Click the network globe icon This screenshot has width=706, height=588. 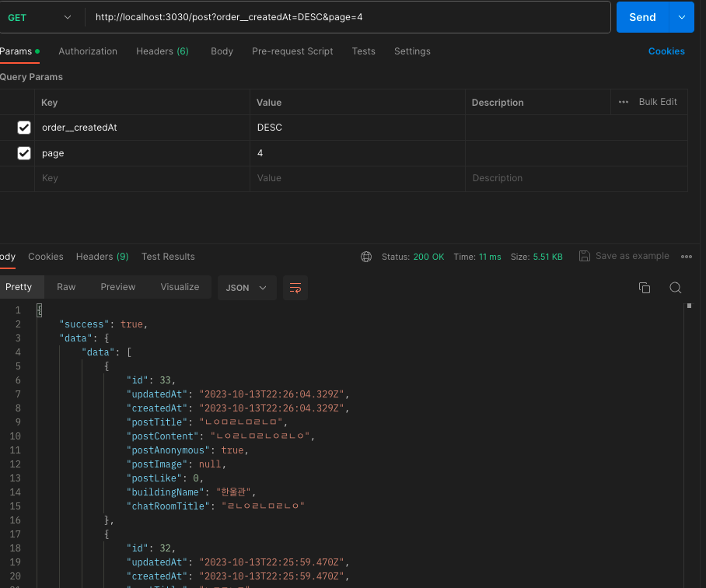[x=366, y=257]
